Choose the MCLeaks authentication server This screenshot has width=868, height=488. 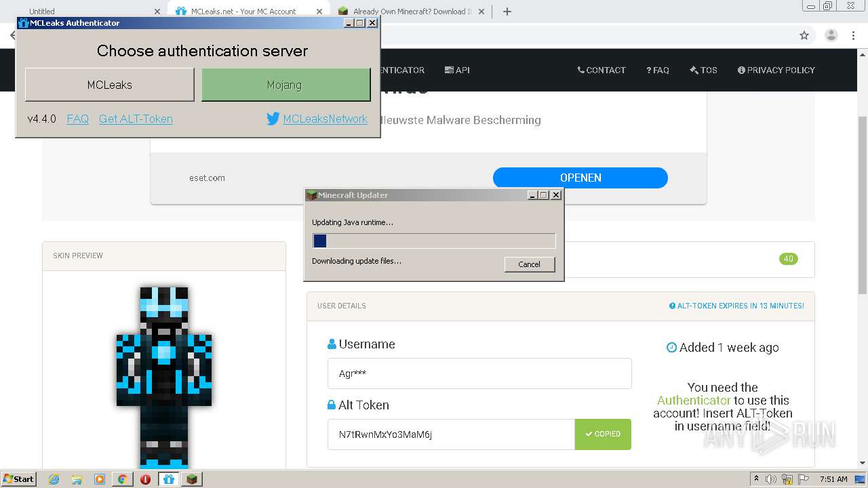click(x=110, y=85)
